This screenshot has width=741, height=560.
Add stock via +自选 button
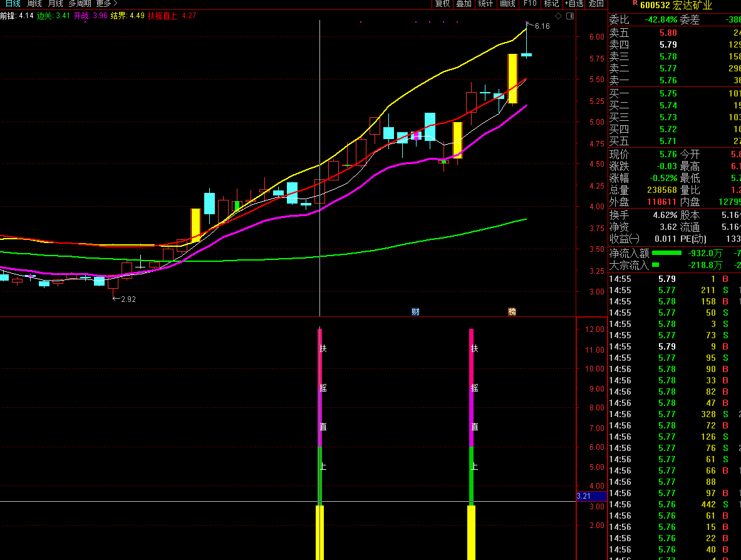tap(574, 4)
